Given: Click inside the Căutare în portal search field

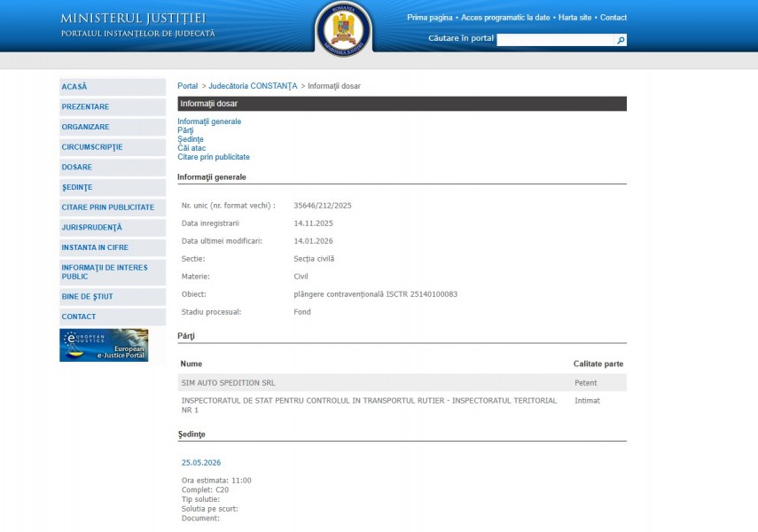Looking at the screenshot, I should pyautogui.click(x=555, y=40).
